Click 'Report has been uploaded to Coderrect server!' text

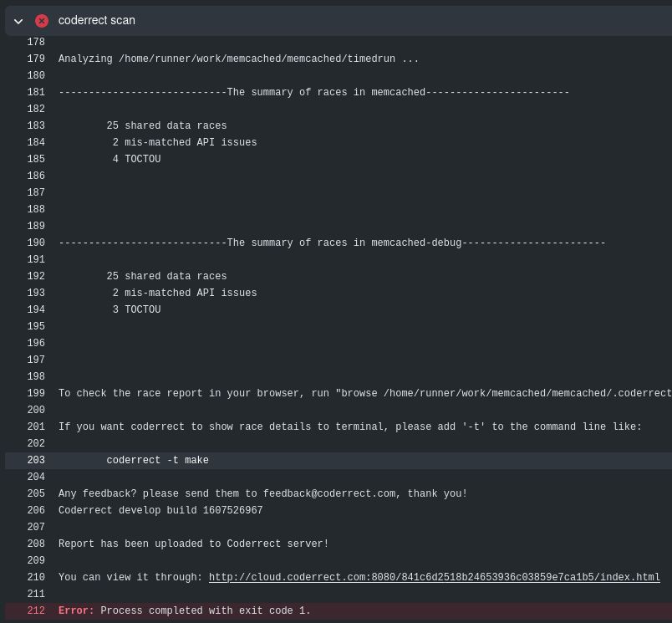click(194, 544)
